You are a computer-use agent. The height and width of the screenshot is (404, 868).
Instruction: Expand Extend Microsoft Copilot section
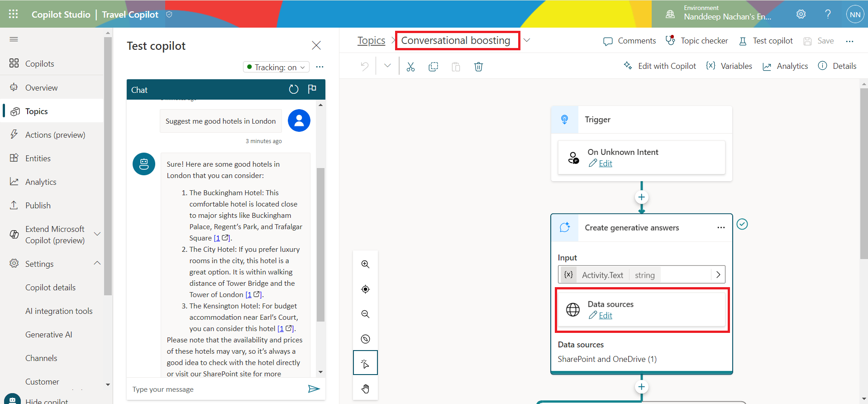[x=97, y=234]
